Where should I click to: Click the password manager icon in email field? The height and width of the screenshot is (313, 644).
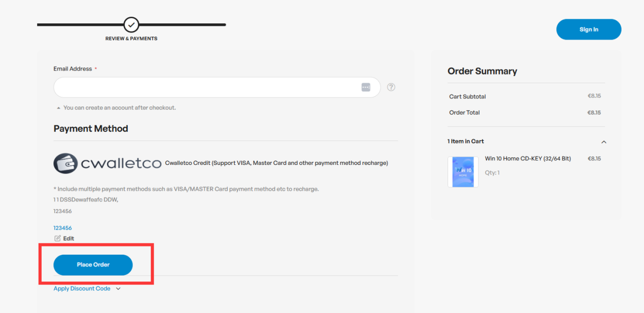(x=366, y=87)
